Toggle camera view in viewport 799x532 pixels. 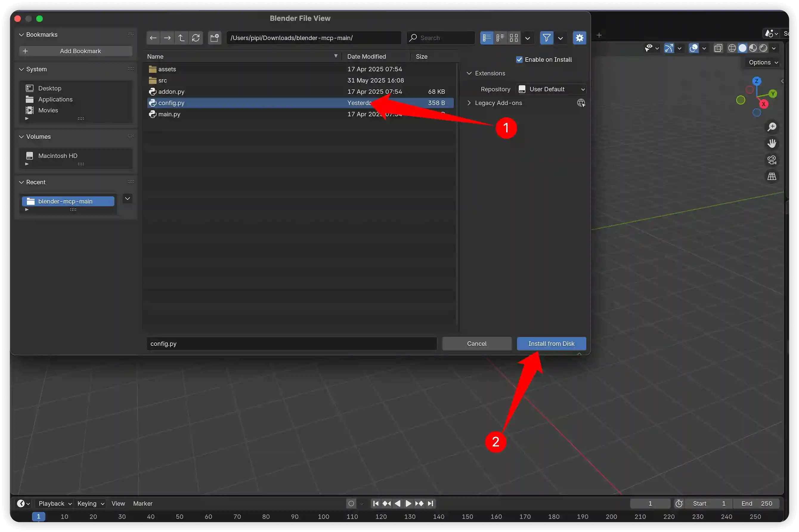coord(772,160)
